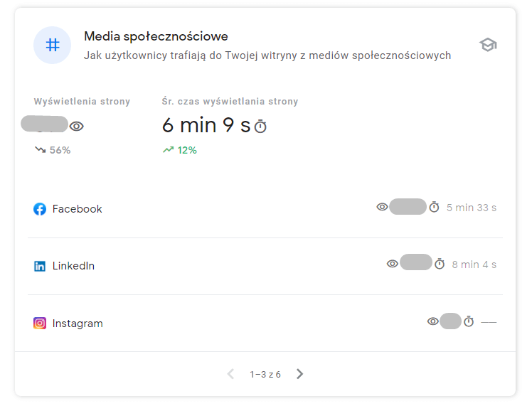
Task: Open the Instagram source row
Action: click(78, 324)
